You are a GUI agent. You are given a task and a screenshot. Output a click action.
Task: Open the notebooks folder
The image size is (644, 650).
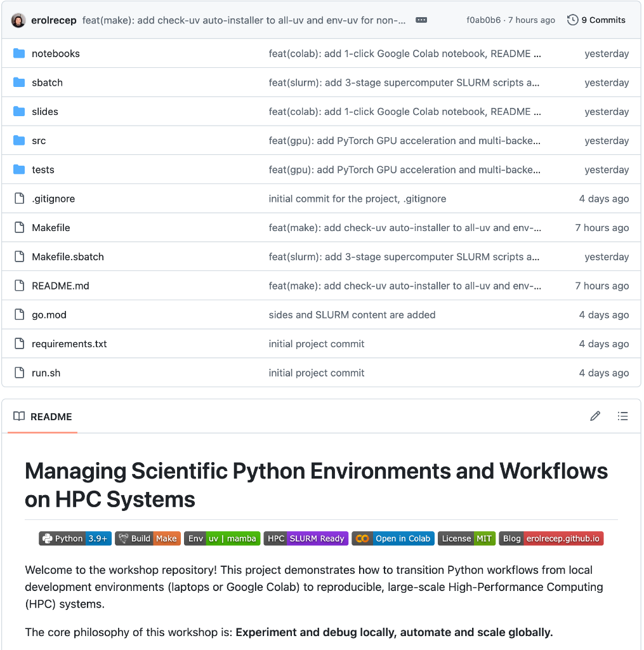(56, 53)
